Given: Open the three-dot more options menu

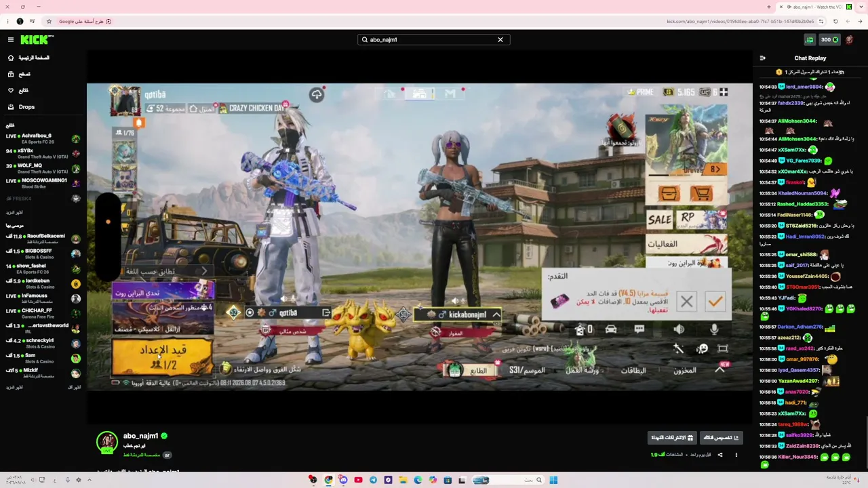Looking at the screenshot, I should coord(736,455).
